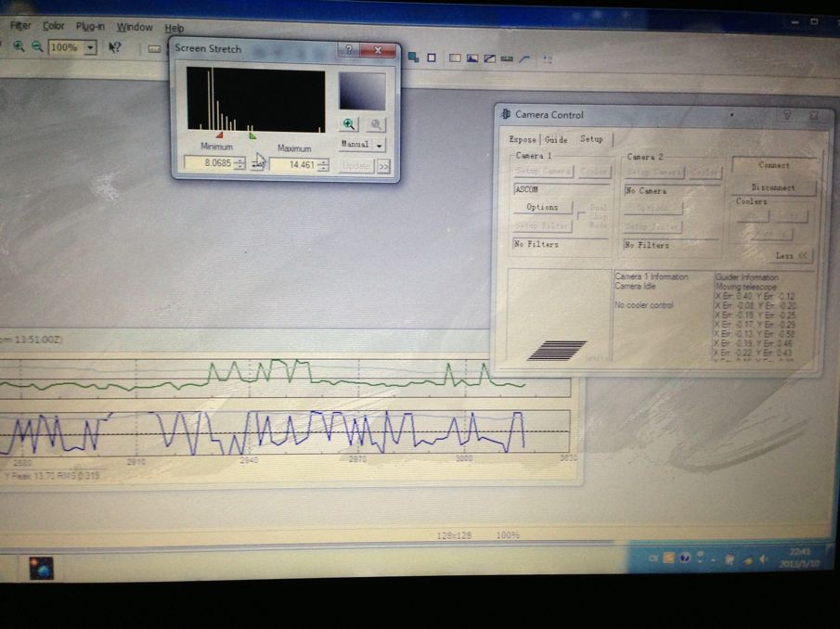This screenshot has width=840, height=629.
Task: Toggle the Dual Chip Mode checkbox
Action: 581,215
